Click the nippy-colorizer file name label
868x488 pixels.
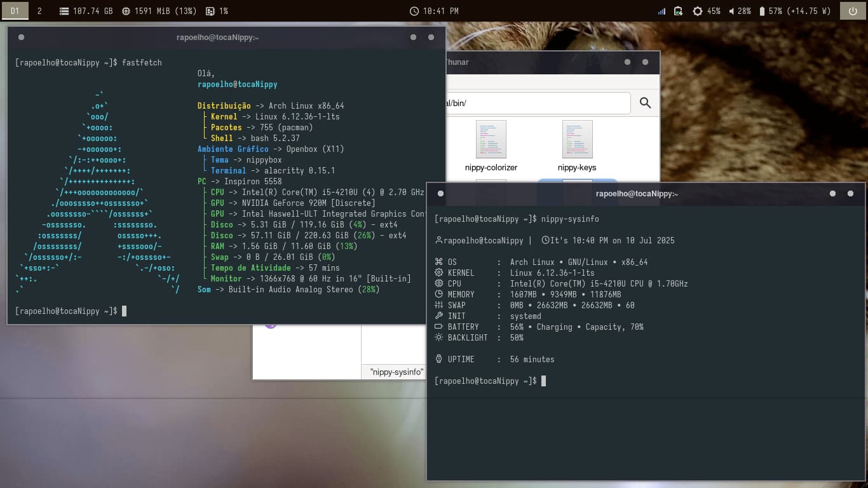coord(491,168)
